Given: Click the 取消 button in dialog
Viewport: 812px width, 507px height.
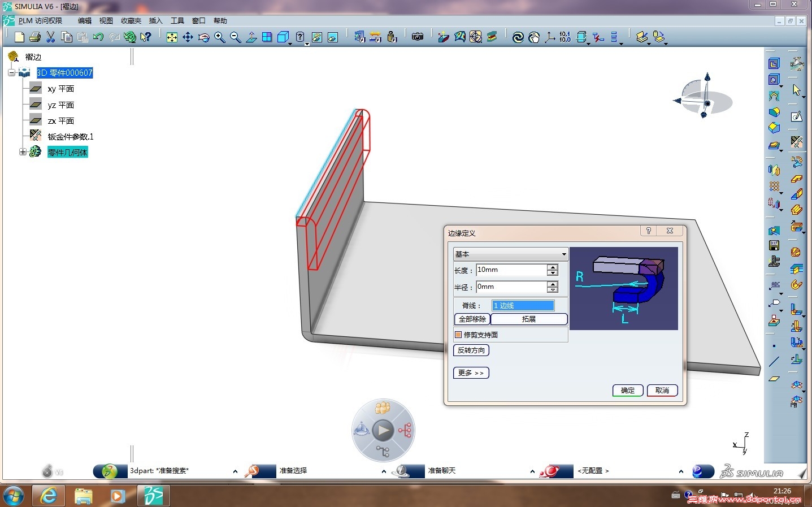Looking at the screenshot, I should (x=662, y=391).
